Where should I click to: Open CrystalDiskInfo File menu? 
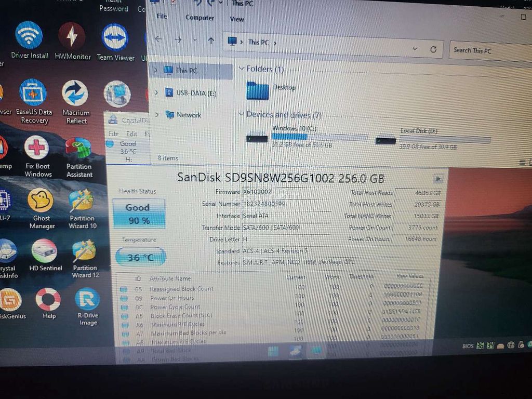click(113, 134)
